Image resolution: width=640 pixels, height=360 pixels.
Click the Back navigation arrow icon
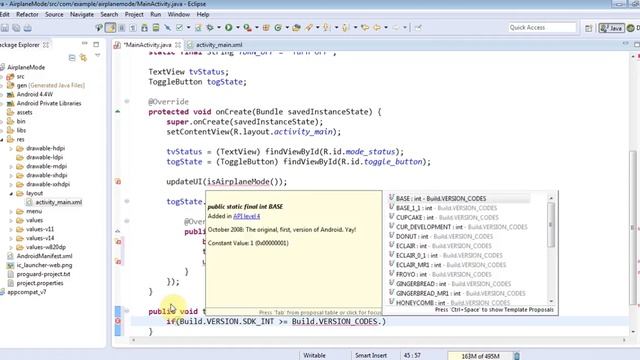coord(377,28)
